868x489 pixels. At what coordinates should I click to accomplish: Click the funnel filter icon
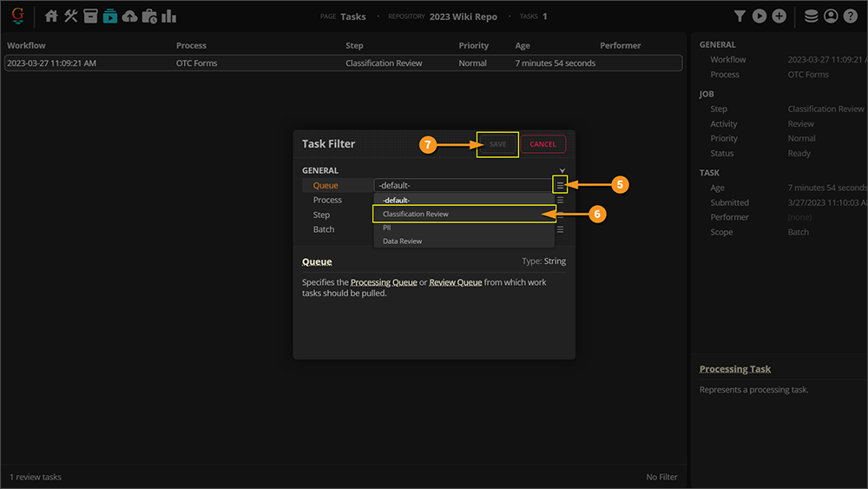[740, 16]
